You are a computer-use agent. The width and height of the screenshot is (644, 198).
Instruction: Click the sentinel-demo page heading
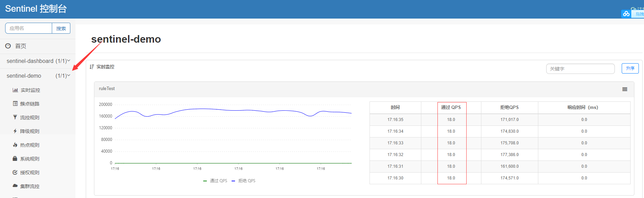[126, 39]
